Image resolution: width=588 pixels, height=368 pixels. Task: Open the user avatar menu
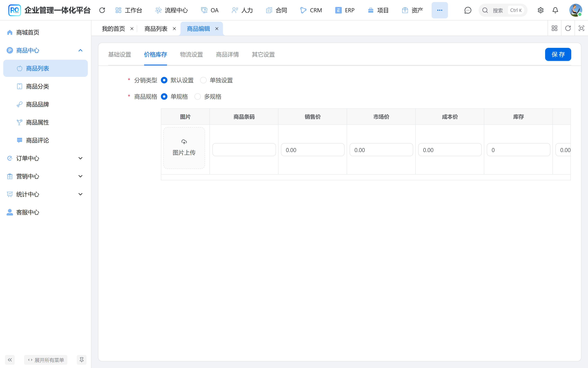(575, 10)
